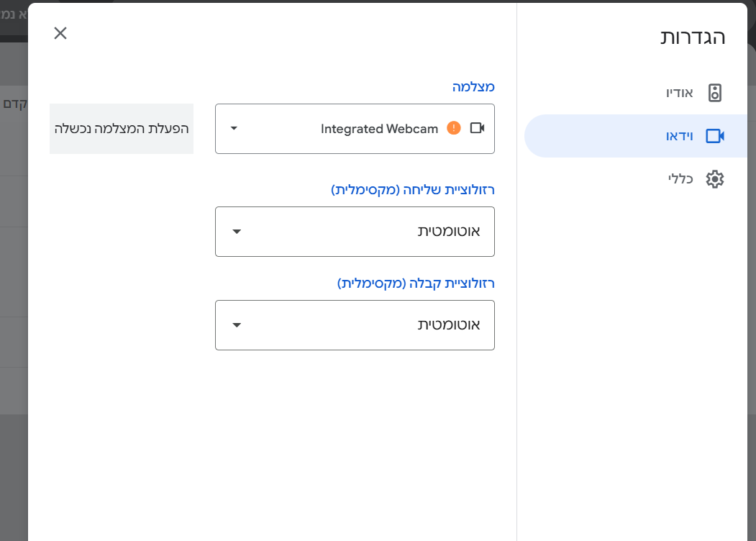756x541 pixels.
Task: Click the failed camera preview box
Action: tap(122, 129)
